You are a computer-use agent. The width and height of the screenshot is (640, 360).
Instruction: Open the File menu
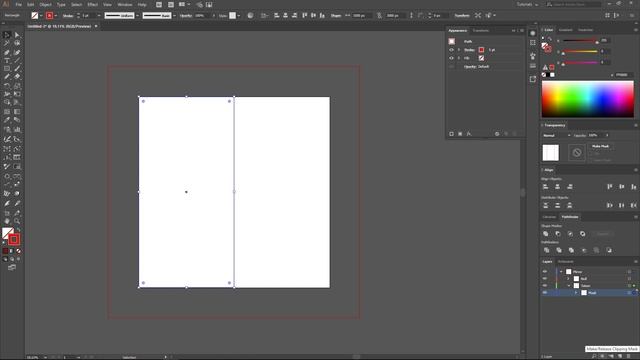19,4
